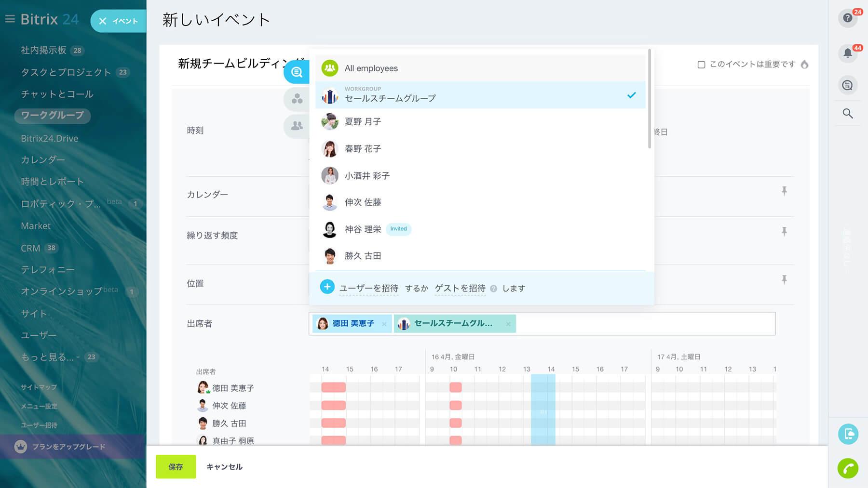Open チャットとコール in the sidebar
The width and height of the screenshot is (868, 488).
(x=57, y=94)
